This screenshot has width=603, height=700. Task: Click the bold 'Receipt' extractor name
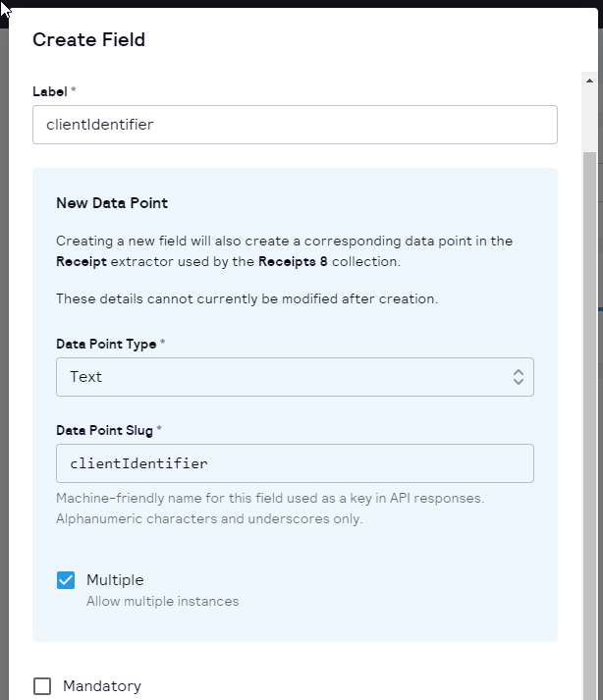click(x=82, y=262)
